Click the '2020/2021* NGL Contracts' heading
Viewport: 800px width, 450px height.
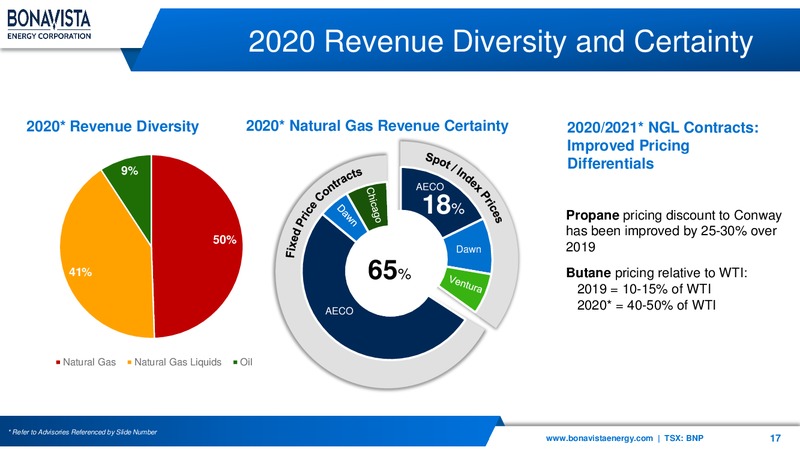pos(663,145)
